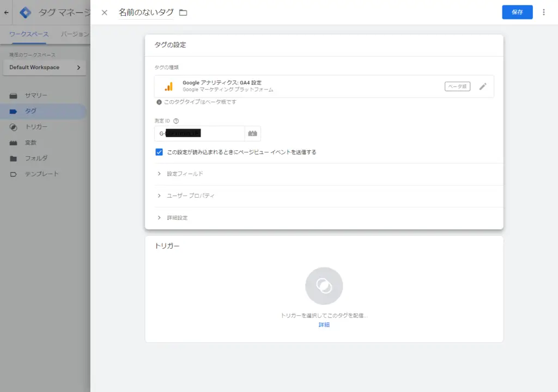Click the トリガー circle icon in sidebar
The image size is (558, 392).
(13, 127)
